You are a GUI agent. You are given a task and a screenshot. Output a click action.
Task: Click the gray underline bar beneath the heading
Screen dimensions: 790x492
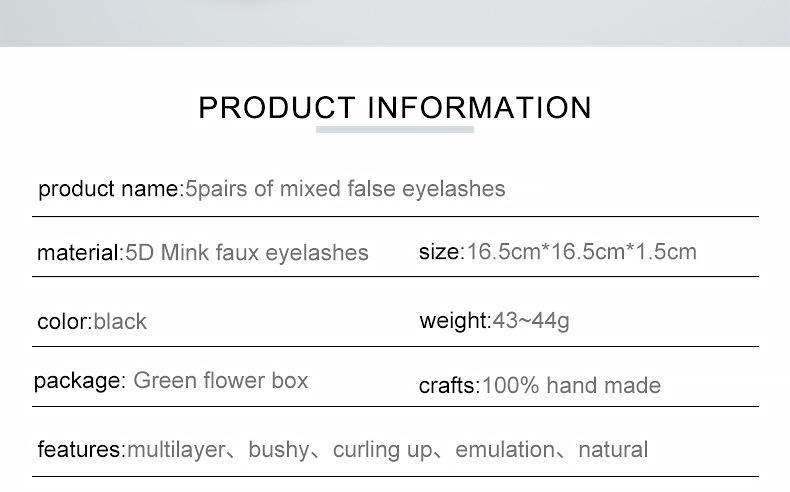click(x=395, y=129)
